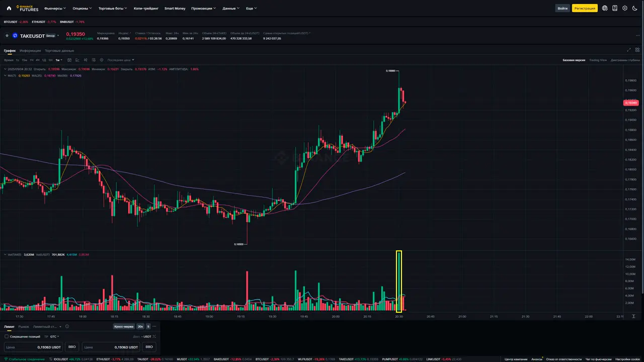This screenshot has width=644, height=362.
Task: Open the candlestick chart type icon
Action: click(86, 60)
